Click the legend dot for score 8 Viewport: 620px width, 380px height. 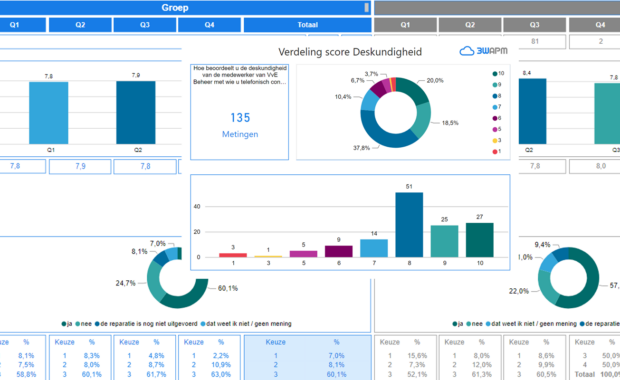[495, 96]
